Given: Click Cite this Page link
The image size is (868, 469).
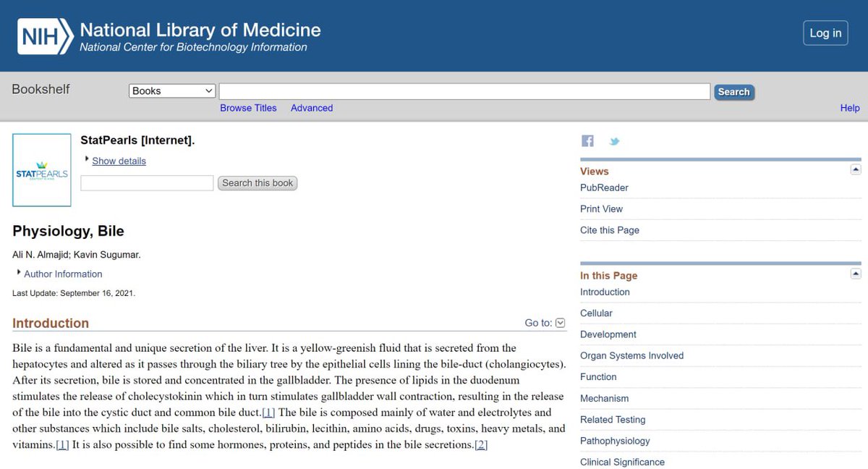Looking at the screenshot, I should (x=610, y=230).
